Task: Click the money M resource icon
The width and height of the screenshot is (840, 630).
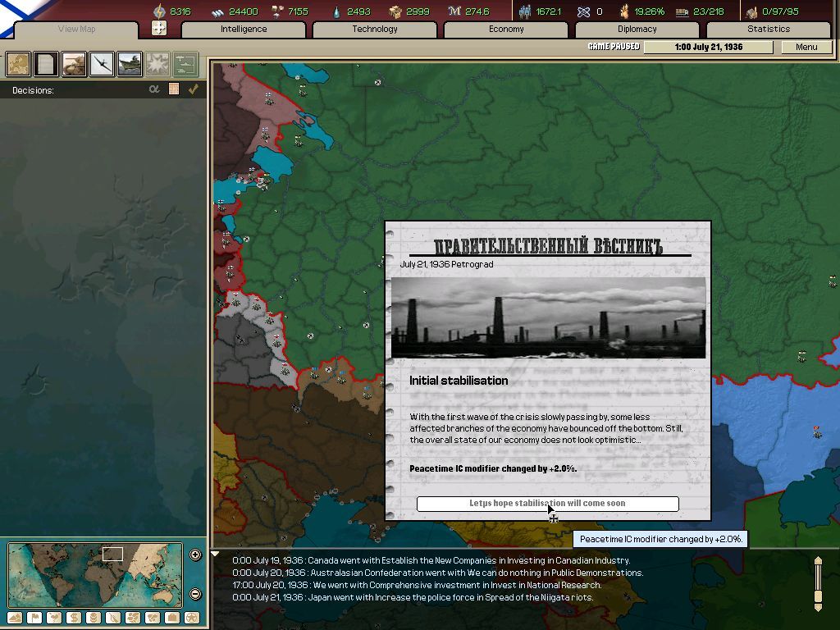Action: [x=454, y=11]
